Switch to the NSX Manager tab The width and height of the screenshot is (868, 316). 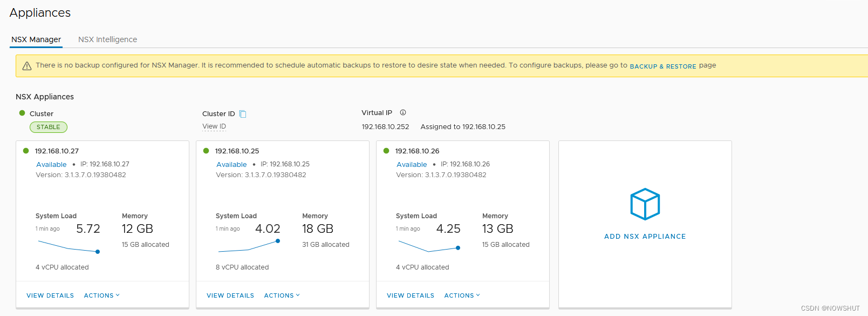(36, 39)
